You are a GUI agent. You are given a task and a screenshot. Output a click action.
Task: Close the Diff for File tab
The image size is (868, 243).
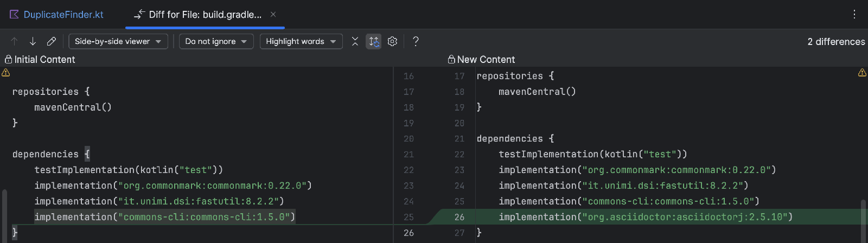coord(273,15)
